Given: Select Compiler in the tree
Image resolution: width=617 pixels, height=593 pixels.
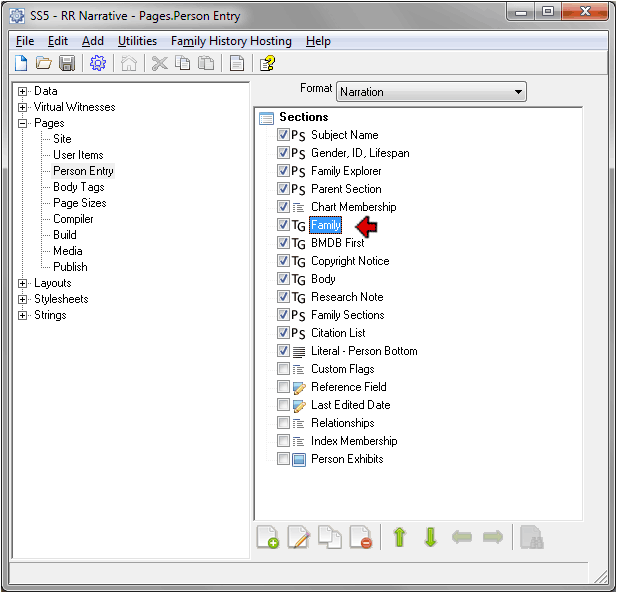Looking at the screenshot, I should pos(73,219).
